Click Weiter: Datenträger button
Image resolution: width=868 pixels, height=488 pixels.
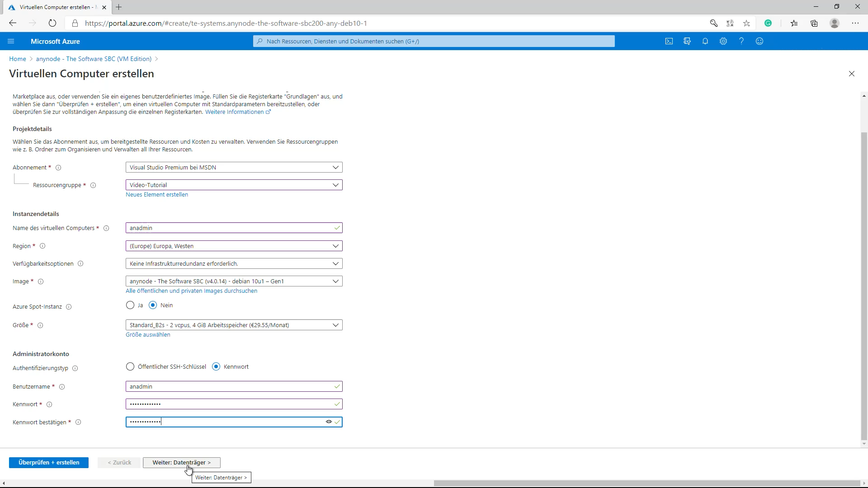click(x=182, y=463)
